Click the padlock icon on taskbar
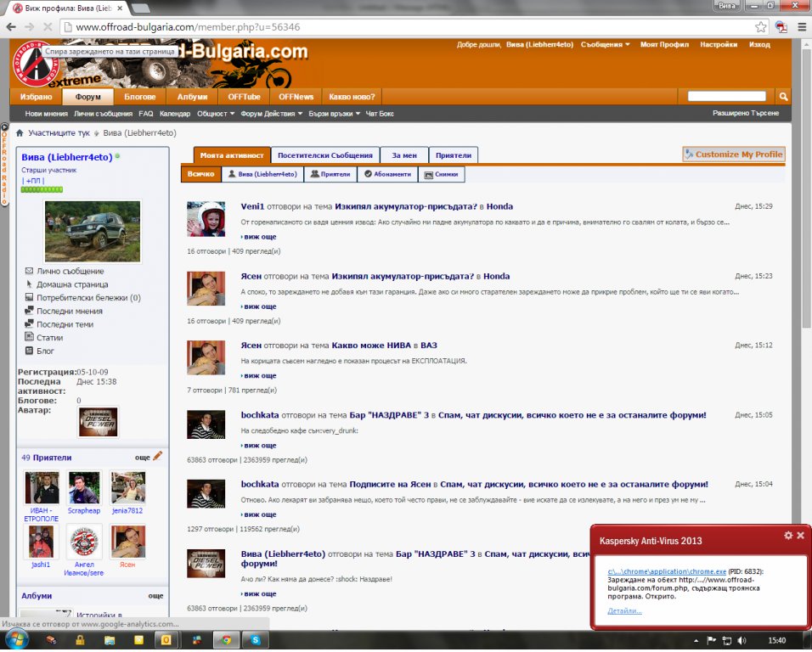Image resolution: width=812 pixels, height=652 pixels. pos(80,640)
